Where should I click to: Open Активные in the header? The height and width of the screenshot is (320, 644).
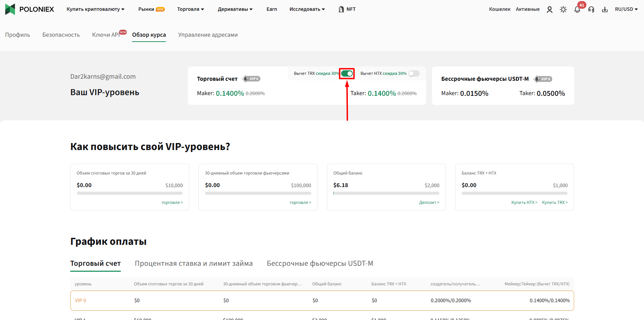click(528, 9)
